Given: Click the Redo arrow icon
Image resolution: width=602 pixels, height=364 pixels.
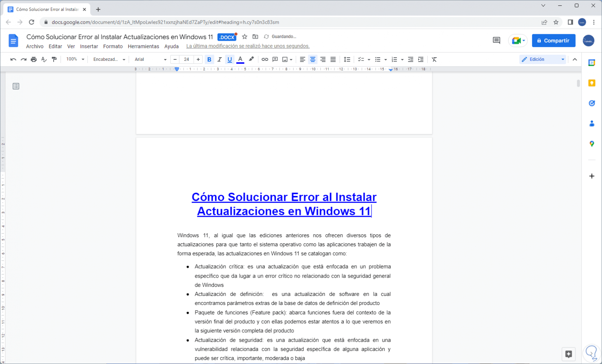Looking at the screenshot, I should click(x=23, y=59).
